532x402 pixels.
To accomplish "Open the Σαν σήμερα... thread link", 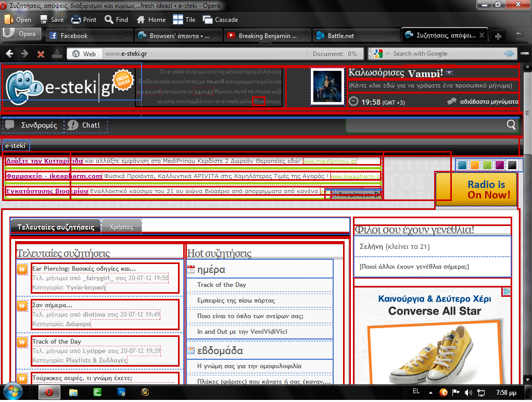I will (x=52, y=305).
